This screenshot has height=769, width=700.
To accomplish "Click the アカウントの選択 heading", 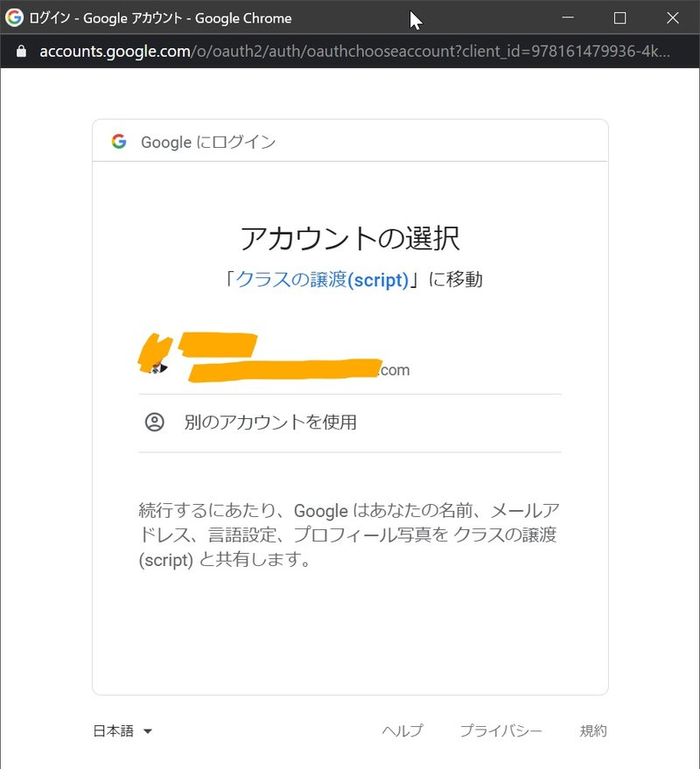I will click(350, 239).
